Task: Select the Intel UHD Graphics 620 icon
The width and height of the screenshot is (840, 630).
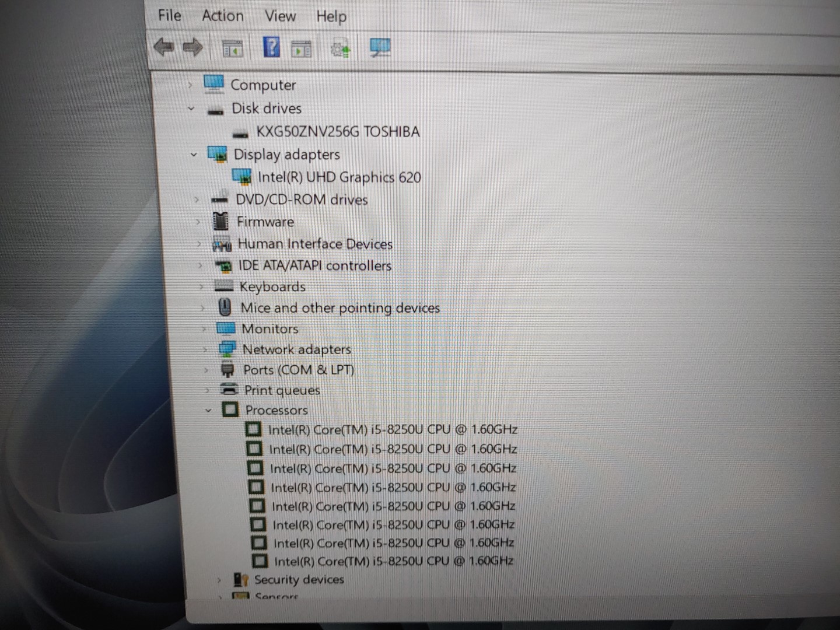Action: pyautogui.click(x=242, y=177)
